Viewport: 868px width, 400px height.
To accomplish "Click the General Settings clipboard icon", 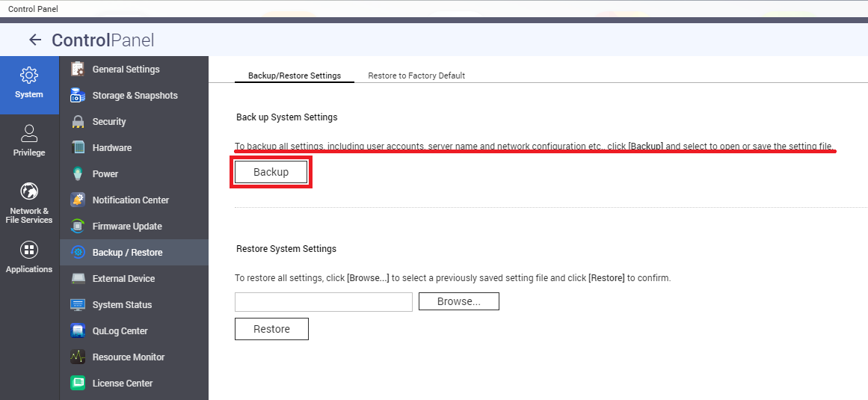I will pyautogui.click(x=78, y=70).
